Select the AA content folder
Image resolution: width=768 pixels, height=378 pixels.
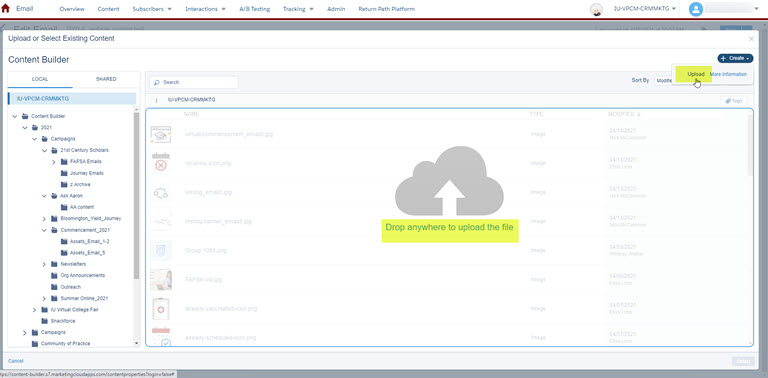(82, 207)
